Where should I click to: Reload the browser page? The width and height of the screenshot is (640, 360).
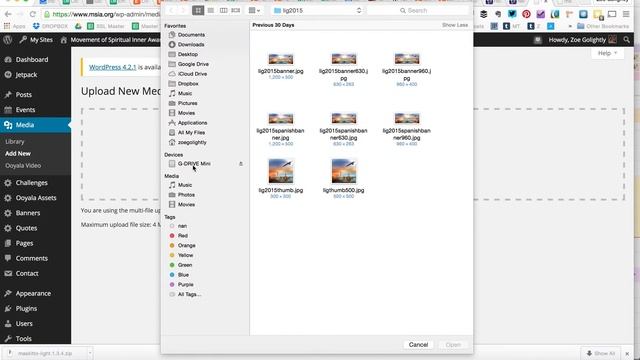click(x=32, y=14)
